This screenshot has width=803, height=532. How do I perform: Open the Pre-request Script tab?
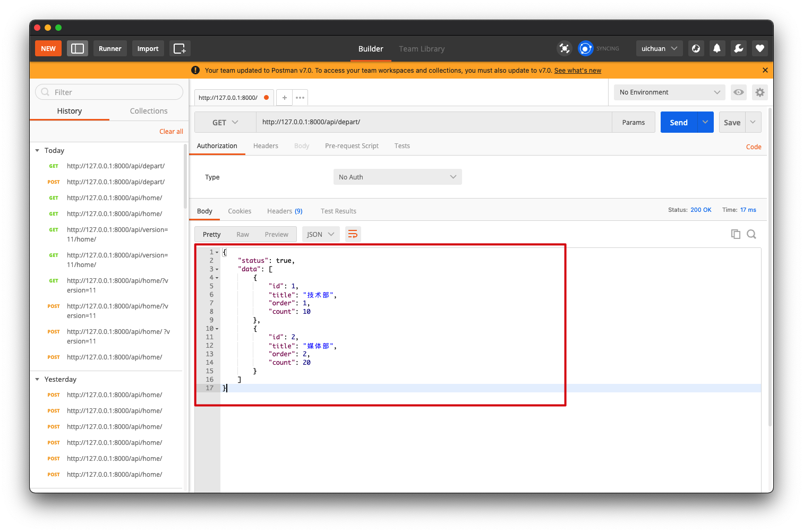[352, 146]
